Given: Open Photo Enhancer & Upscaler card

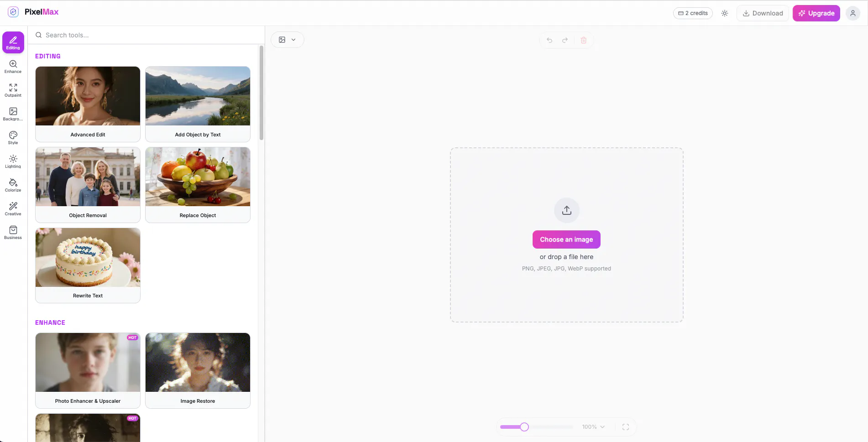Looking at the screenshot, I should click(x=88, y=370).
